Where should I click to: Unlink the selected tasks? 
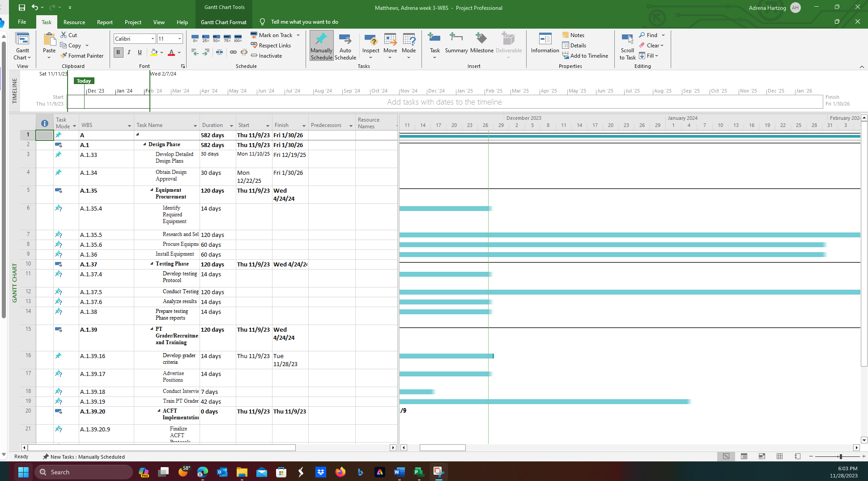(x=244, y=52)
